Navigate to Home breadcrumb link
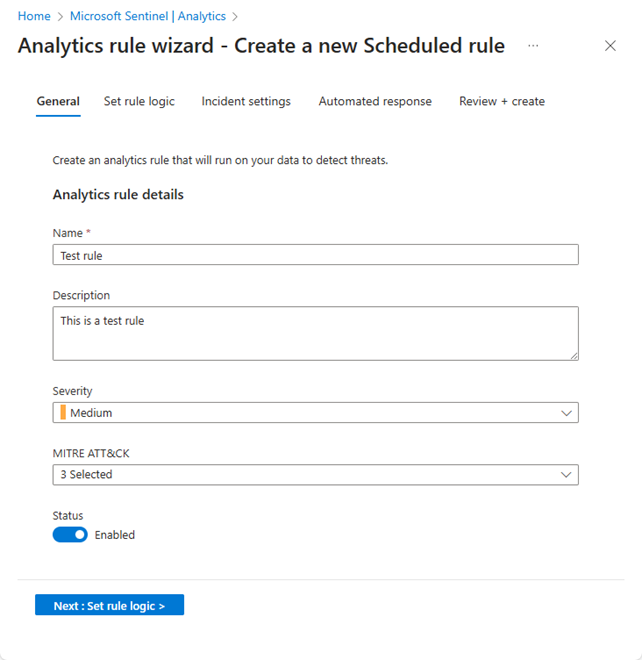This screenshot has height=660, width=642. [34, 17]
